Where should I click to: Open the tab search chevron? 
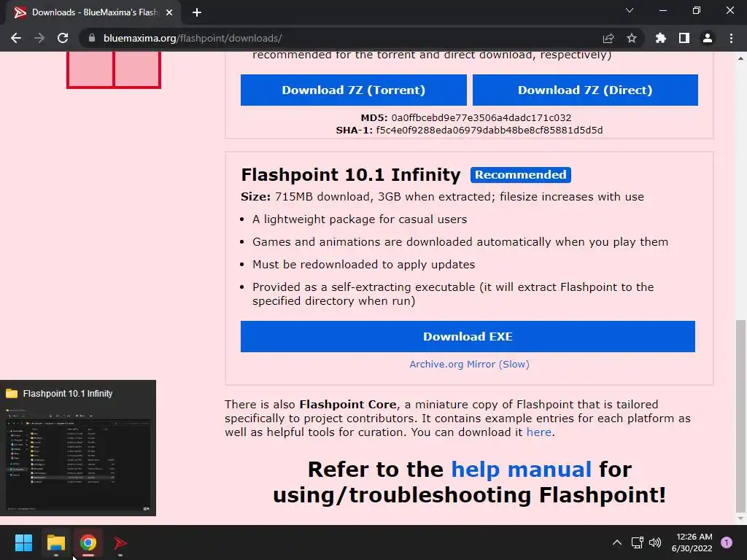pos(630,10)
